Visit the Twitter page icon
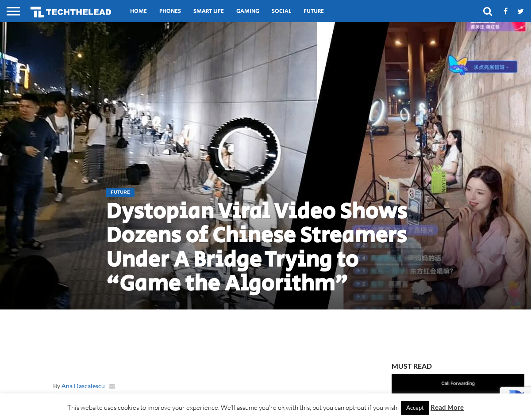 [520, 11]
